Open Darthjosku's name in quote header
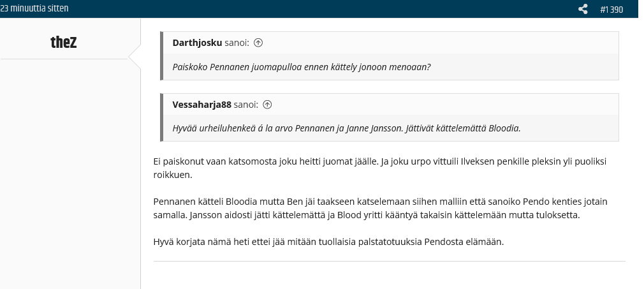 [197, 43]
